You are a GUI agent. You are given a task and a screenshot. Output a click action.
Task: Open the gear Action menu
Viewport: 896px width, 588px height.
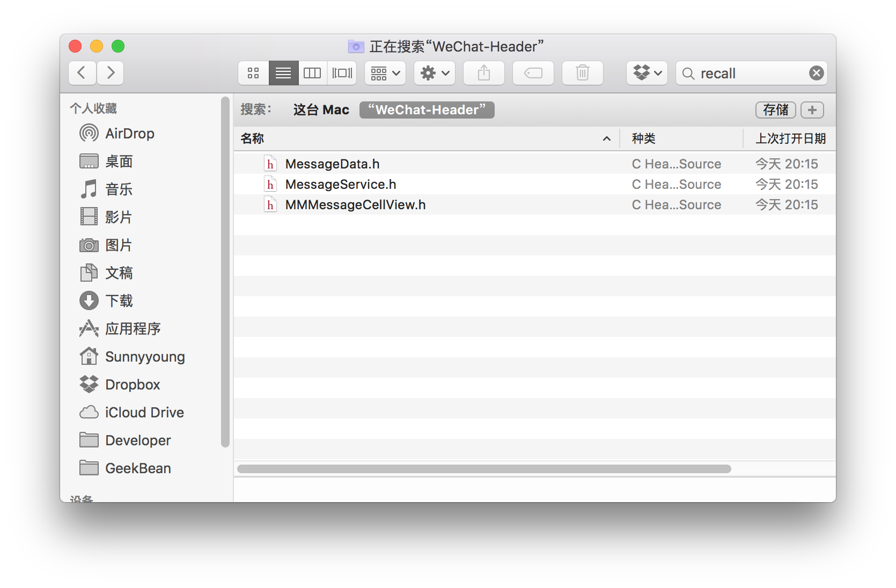point(435,73)
